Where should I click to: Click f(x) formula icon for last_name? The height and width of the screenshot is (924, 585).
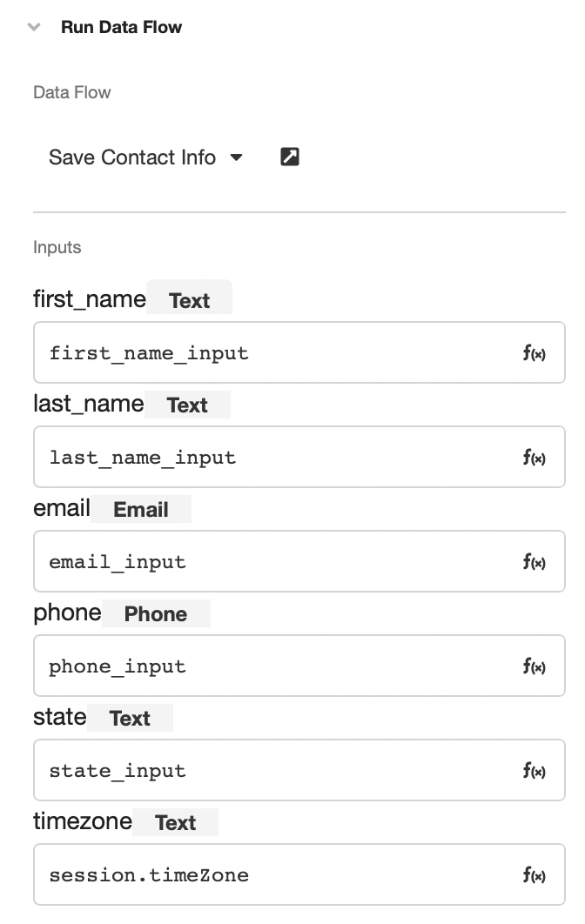535,458
